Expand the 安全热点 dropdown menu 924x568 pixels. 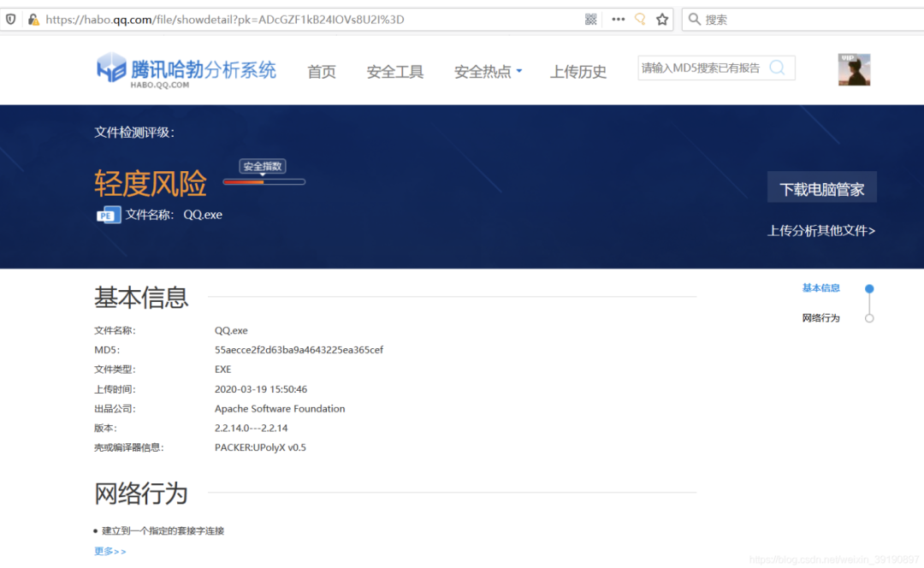(x=488, y=72)
